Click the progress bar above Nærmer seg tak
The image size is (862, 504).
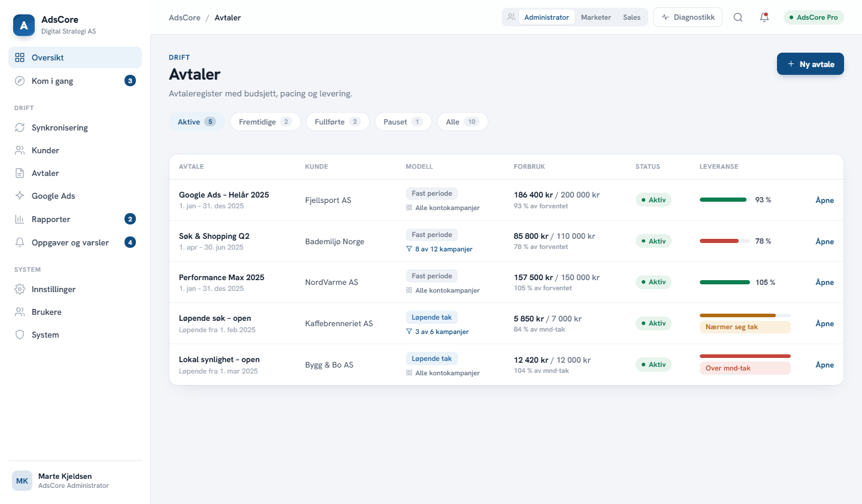pyautogui.click(x=745, y=315)
